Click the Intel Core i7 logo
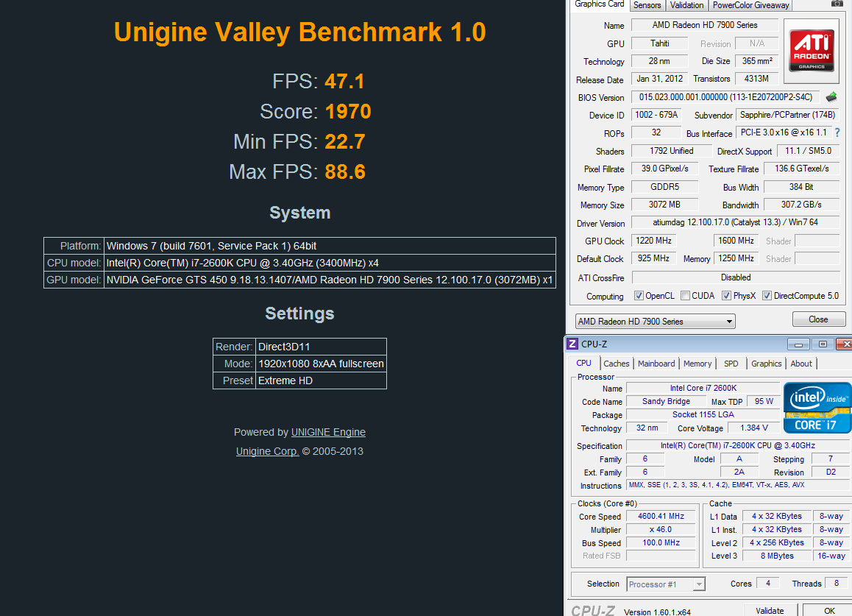 (x=817, y=407)
